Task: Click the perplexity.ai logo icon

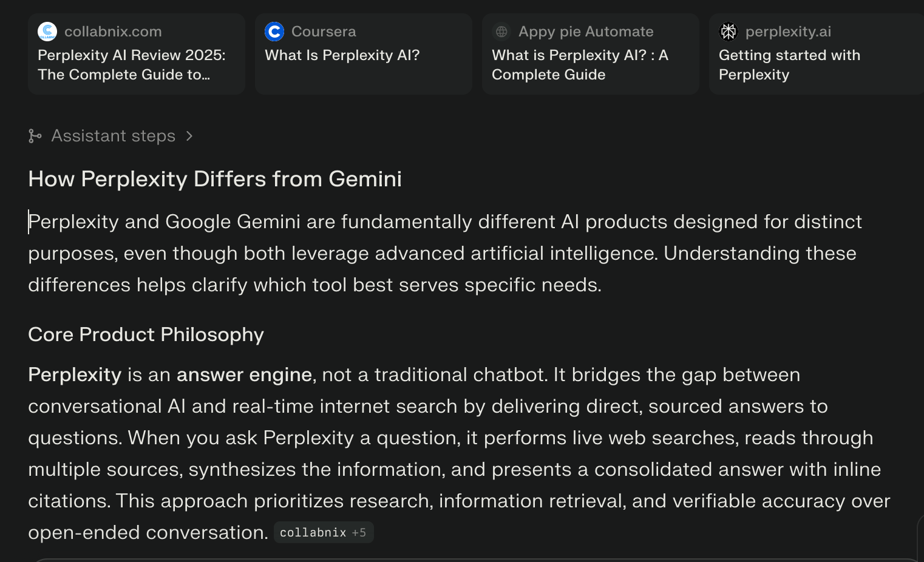Action: (729, 32)
